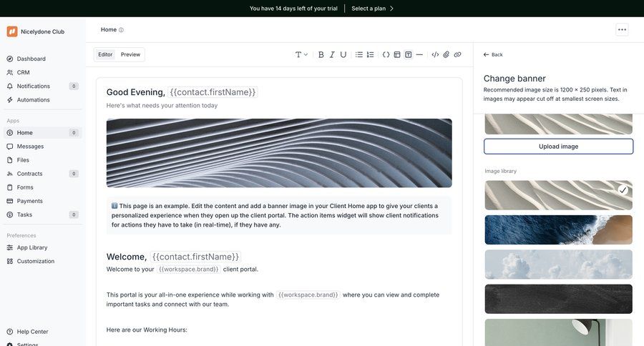The height and width of the screenshot is (346, 644).
Task: Open Automations in the sidebar
Action: (x=43, y=100)
